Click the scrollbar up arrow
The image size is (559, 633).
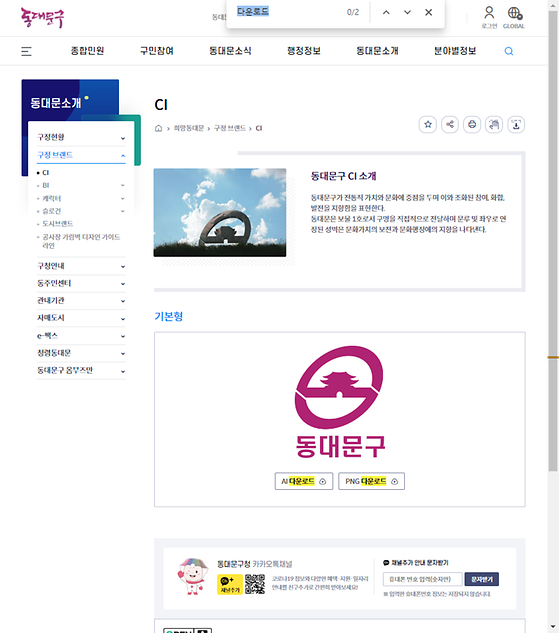click(553, 5)
